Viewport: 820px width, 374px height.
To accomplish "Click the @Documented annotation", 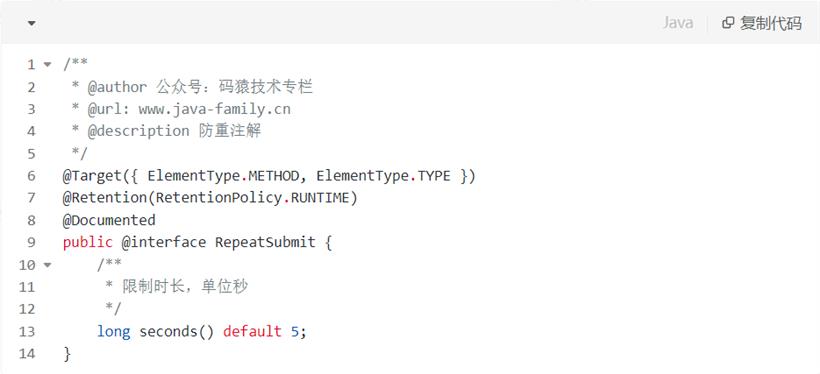I will [x=109, y=220].
